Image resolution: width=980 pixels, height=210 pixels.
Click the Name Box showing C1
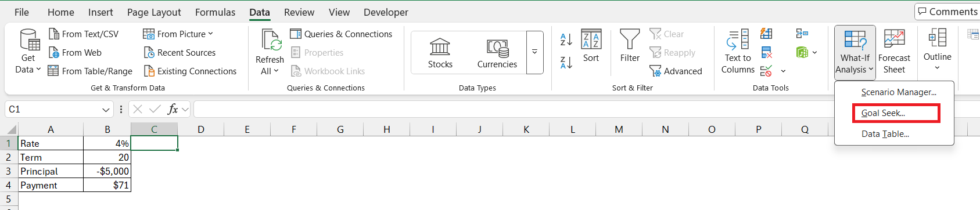click(52, 109)
